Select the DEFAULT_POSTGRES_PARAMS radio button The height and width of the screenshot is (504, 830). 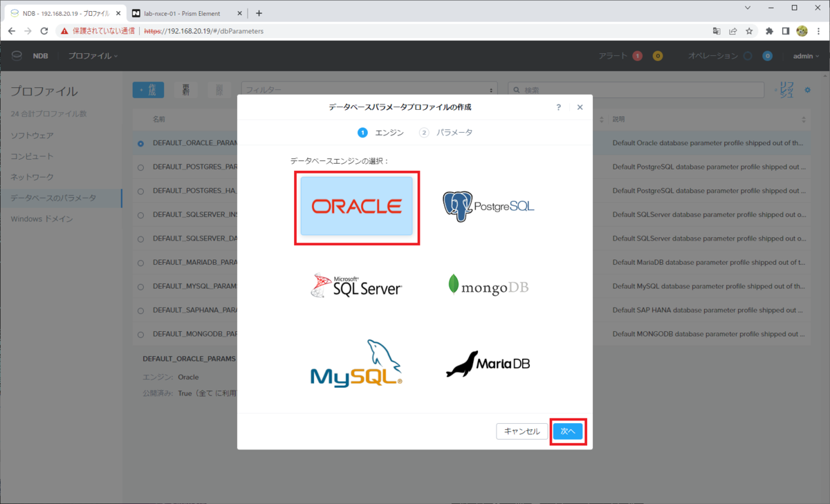(141, 167)
